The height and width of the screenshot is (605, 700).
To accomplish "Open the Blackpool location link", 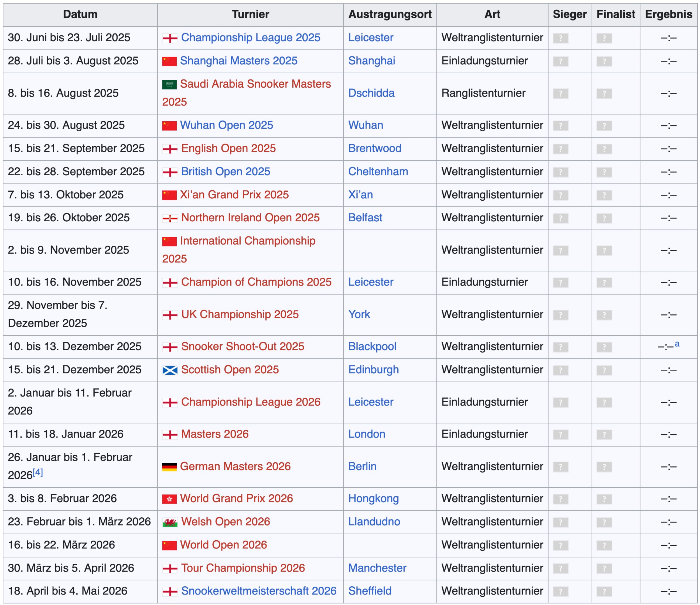I will coord(372,346).
